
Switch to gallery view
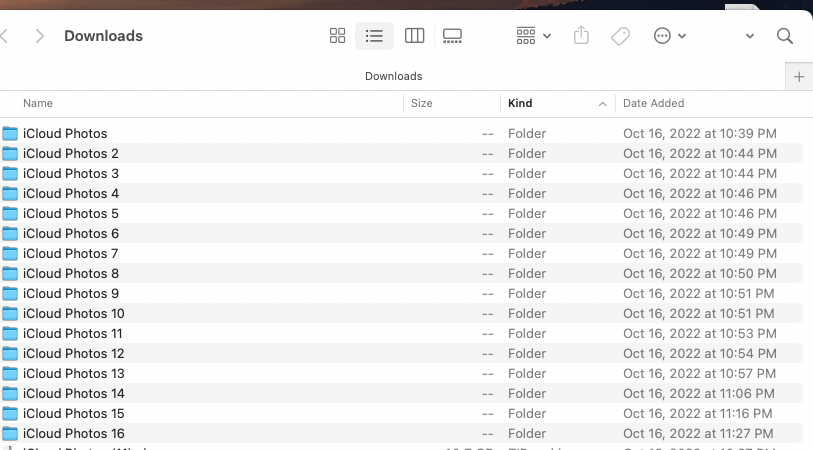coord(452,36)
